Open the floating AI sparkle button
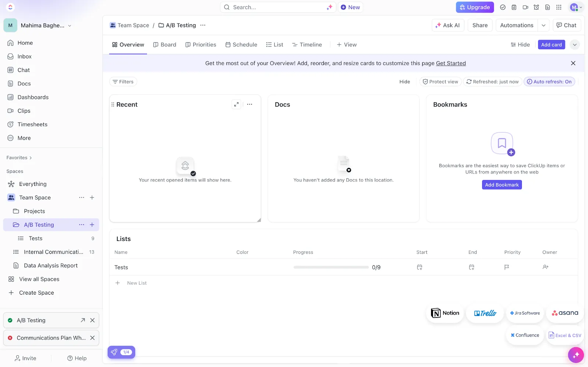The image size is (588, 367). pos(576,355)
